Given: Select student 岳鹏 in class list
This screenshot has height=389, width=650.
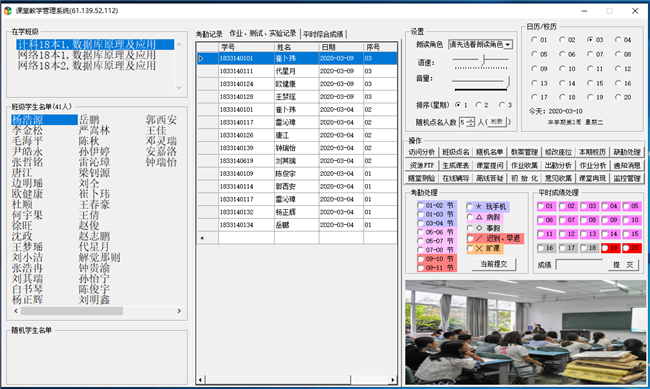Looking at the screenshot, I should pyautogui.click(x=89, y=120).
